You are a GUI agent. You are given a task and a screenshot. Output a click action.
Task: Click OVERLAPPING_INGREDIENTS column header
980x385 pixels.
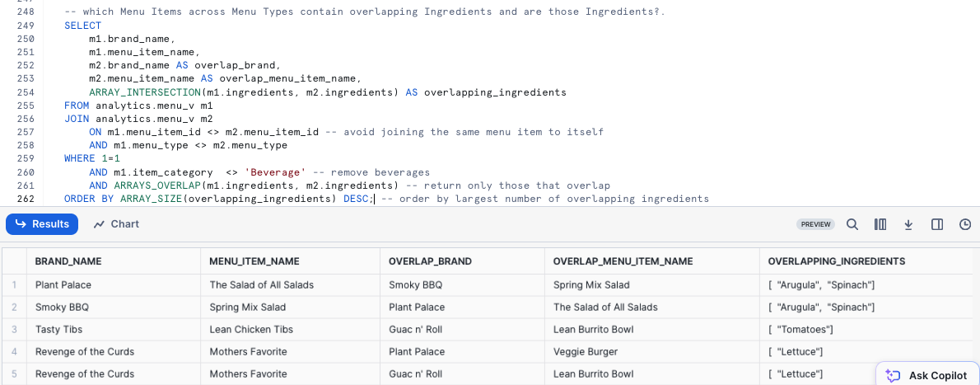[x=836, y=261]
